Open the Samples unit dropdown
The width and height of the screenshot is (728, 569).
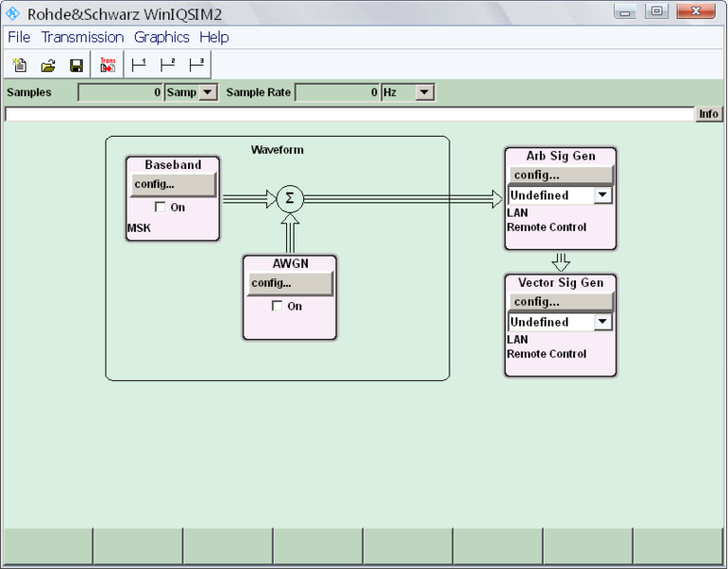[x=209, y=93]
